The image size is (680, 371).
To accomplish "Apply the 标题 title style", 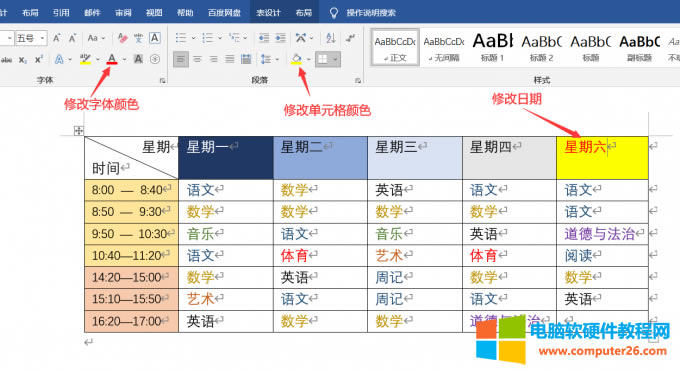I will [x=590, y=47].
